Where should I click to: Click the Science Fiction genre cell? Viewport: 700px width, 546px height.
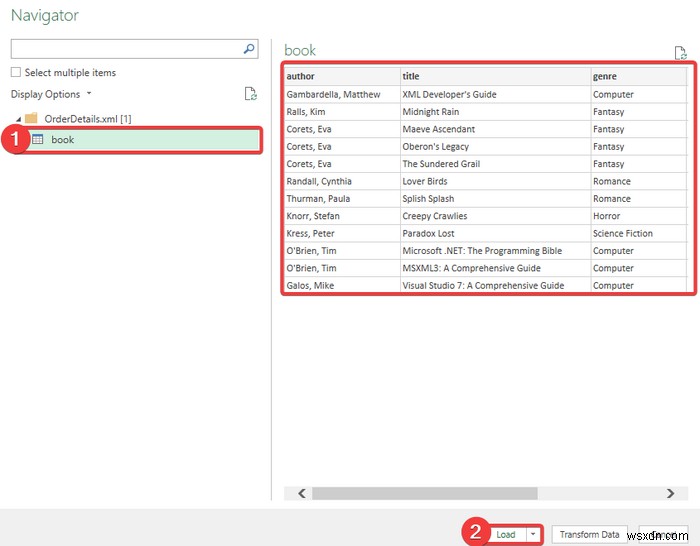[x=639, y=233]
